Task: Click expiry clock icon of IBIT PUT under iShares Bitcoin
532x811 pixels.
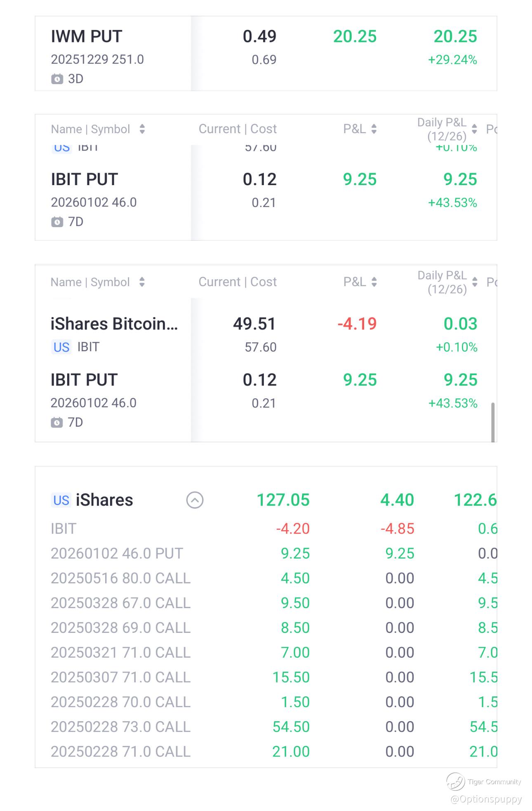Action: click(56, 423)
